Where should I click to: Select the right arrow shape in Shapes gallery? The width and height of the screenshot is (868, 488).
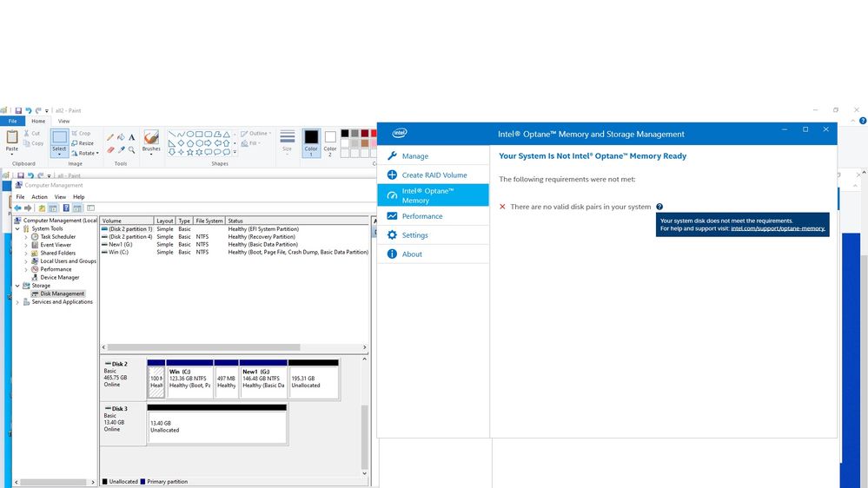(x=208, y=143)
